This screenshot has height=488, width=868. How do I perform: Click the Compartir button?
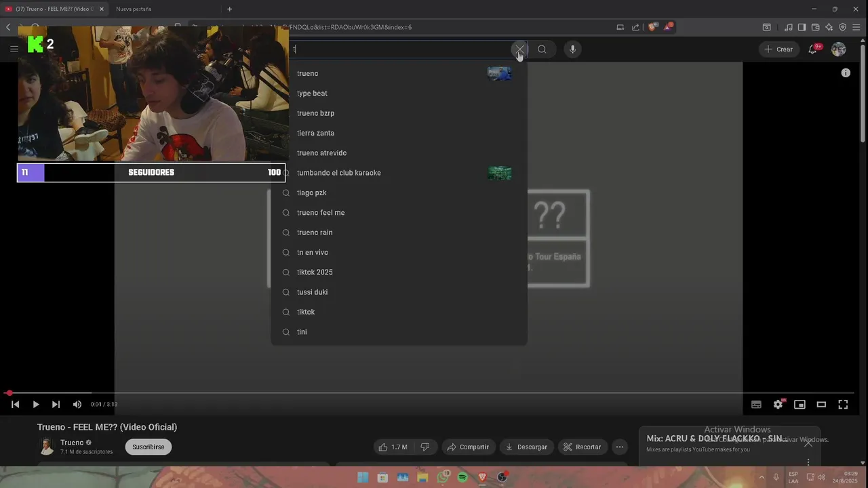tap(467, 447)
